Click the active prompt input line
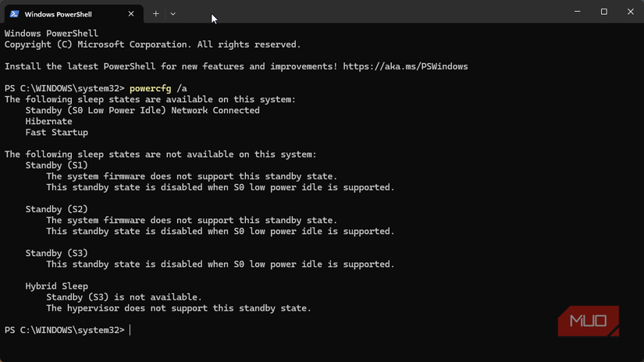Image resolution: width=644 pixels, height=362 pixels. tap(322, 330)
